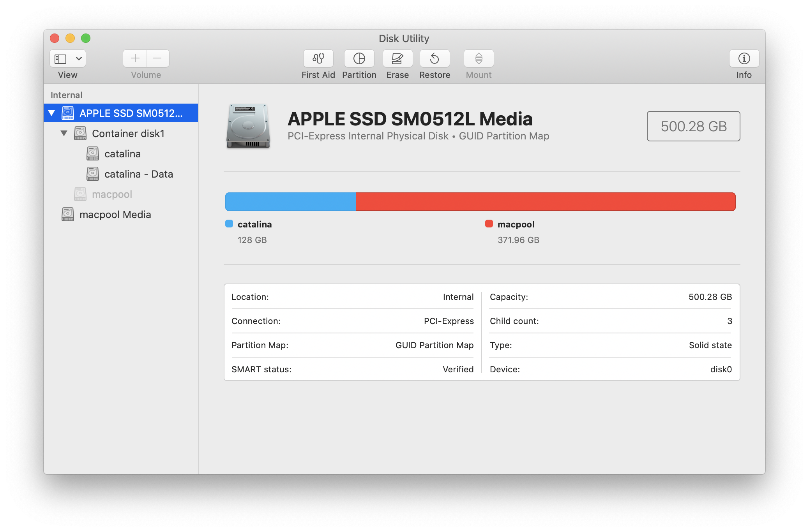Image resolution: width=809 pixels, height=532 pixels.
Task: Click the large hard drive image
Action: tap(248, 126)
